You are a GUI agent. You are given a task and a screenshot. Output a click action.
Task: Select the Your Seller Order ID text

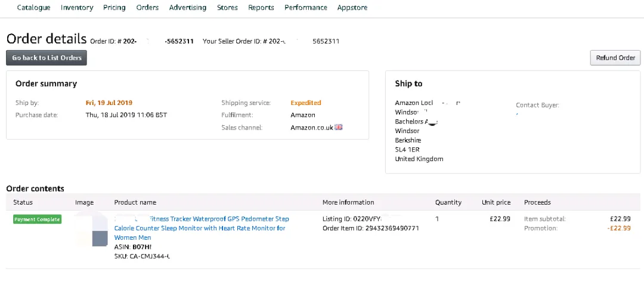click(x=271, y=42)
